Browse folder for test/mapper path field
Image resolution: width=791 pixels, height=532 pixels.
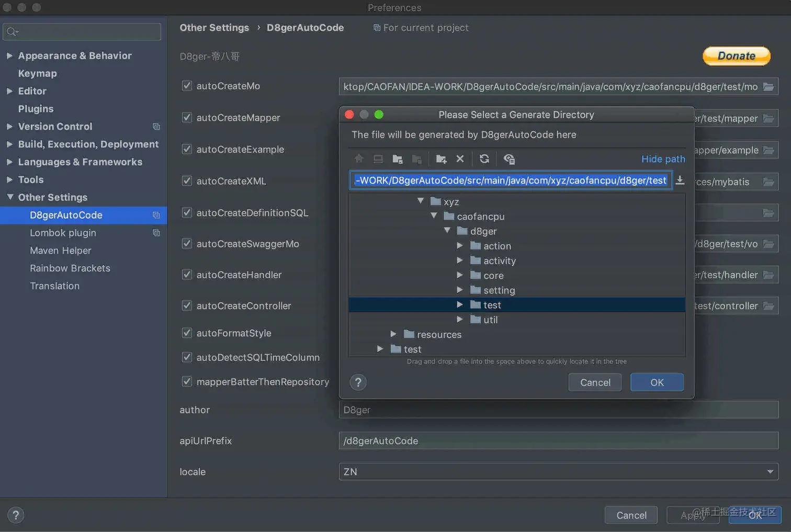coord(768,118)
